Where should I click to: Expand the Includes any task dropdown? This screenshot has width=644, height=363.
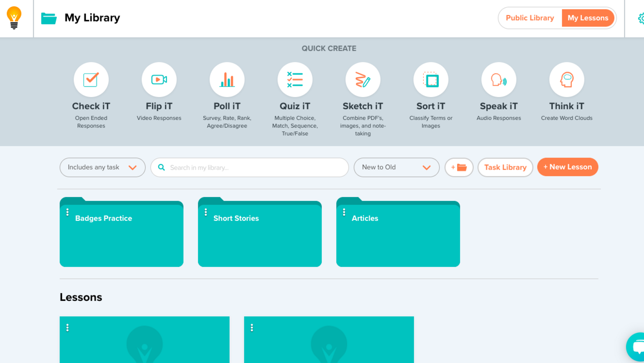click(x=103, y=167)
